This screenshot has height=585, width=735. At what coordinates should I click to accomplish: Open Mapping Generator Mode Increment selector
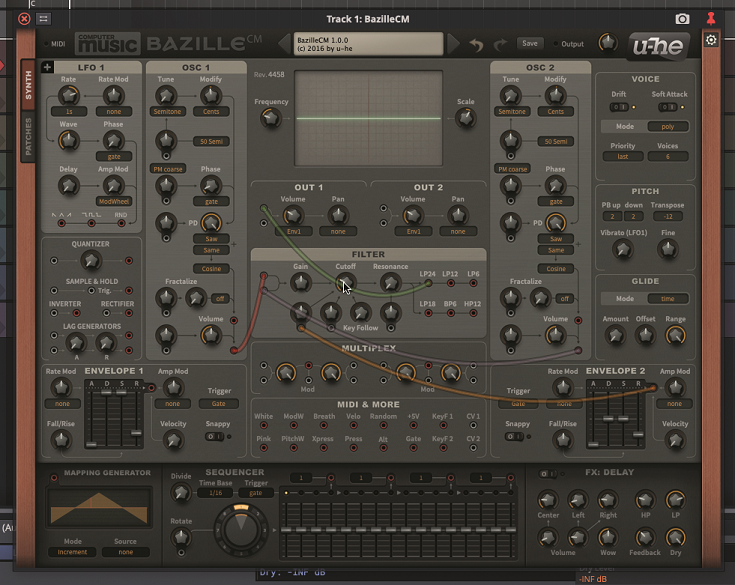click(72, 552)
